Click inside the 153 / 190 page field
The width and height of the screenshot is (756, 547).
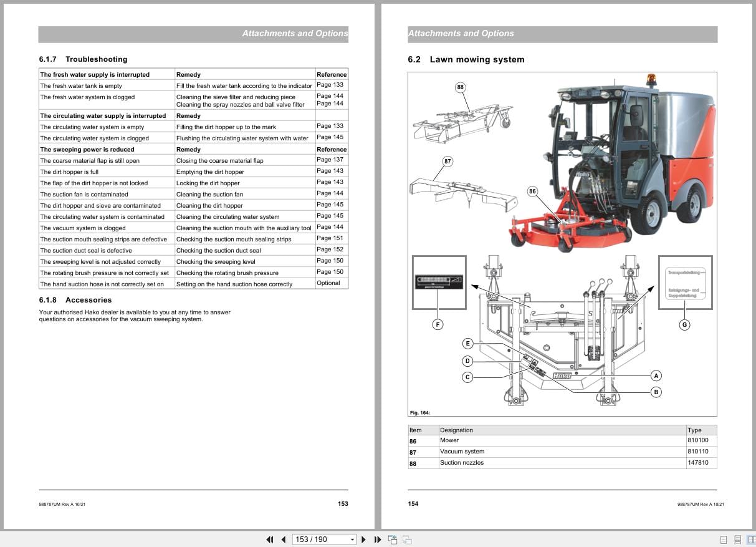315,539
